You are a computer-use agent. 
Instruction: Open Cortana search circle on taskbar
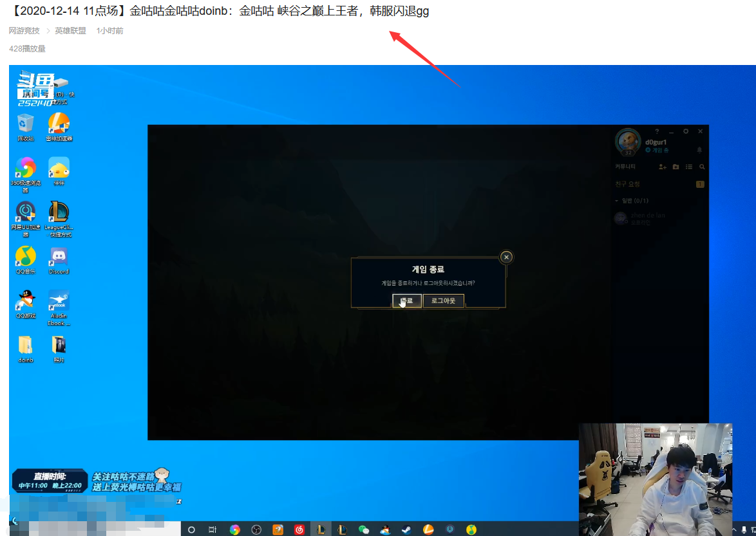pos(191,530)
